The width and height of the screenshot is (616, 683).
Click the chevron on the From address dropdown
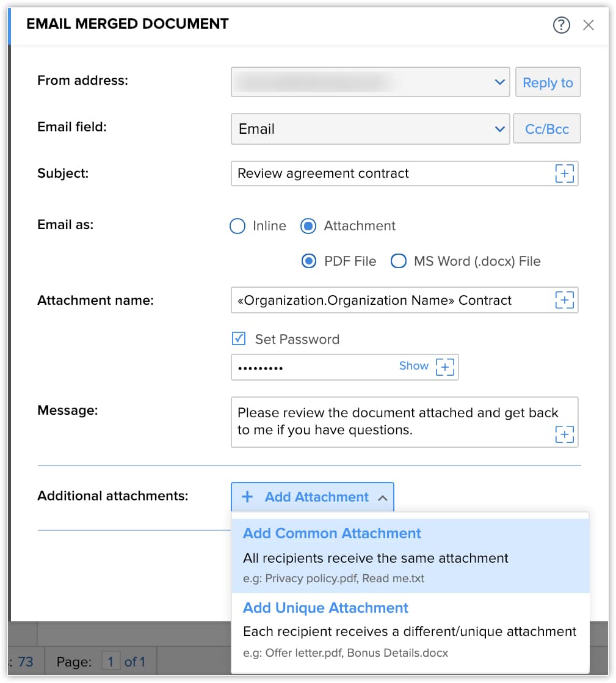coord(499,82)
